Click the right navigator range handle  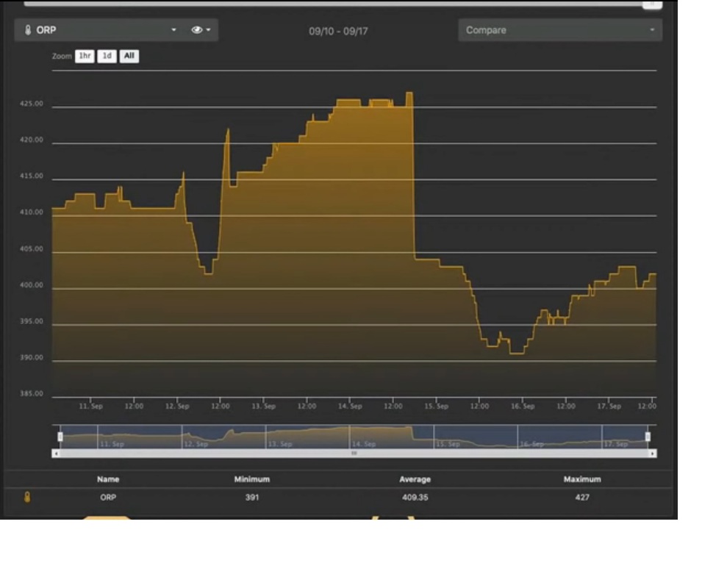tap(648, 437)
